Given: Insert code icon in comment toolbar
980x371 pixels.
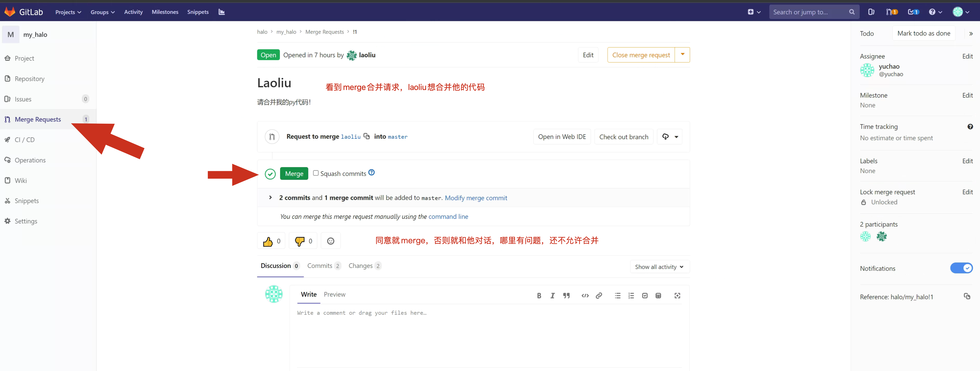Looking at the screenshot, I should (585, 296).
